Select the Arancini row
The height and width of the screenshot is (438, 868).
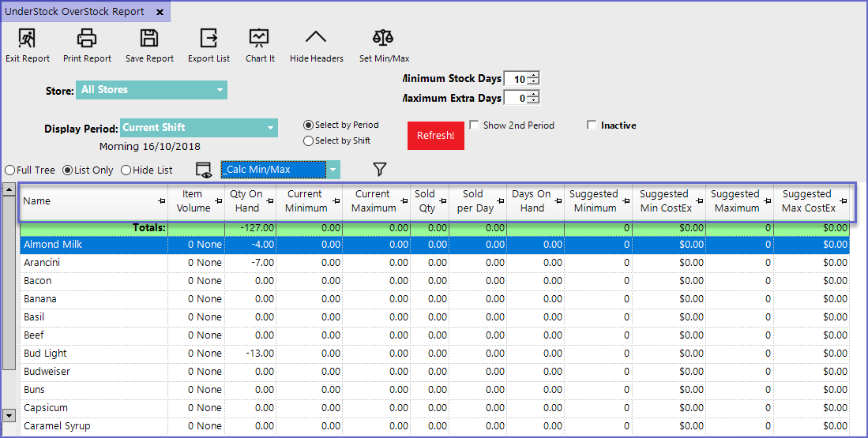coord(434,263)
